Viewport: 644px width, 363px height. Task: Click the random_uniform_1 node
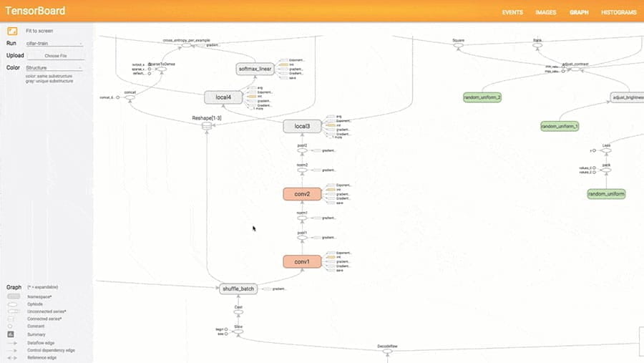(x=560, y=126)
